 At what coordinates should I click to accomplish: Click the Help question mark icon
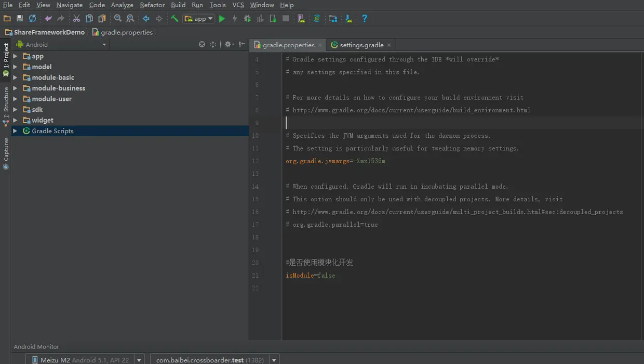[365, 19]
